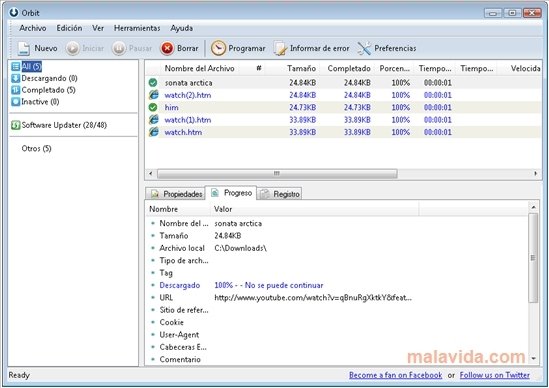The width and height of the screenshot is (549, 388).
Task: Click details panel scroll down arrow
Action: [533, 359]
